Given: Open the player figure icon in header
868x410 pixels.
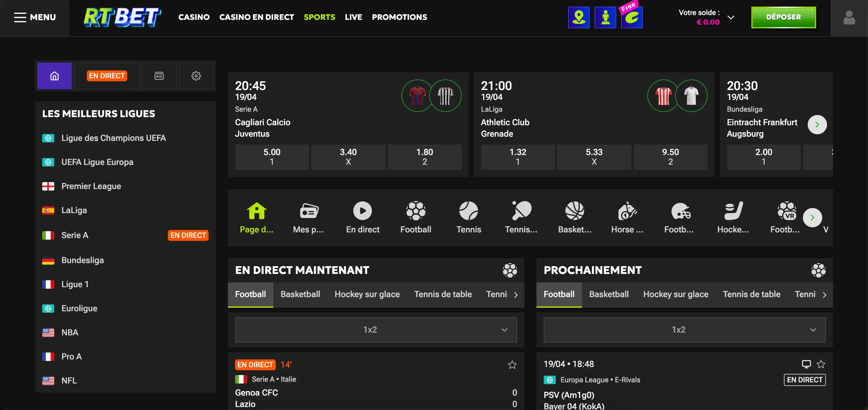Looking at the screenshot, I should pos(605,17).
